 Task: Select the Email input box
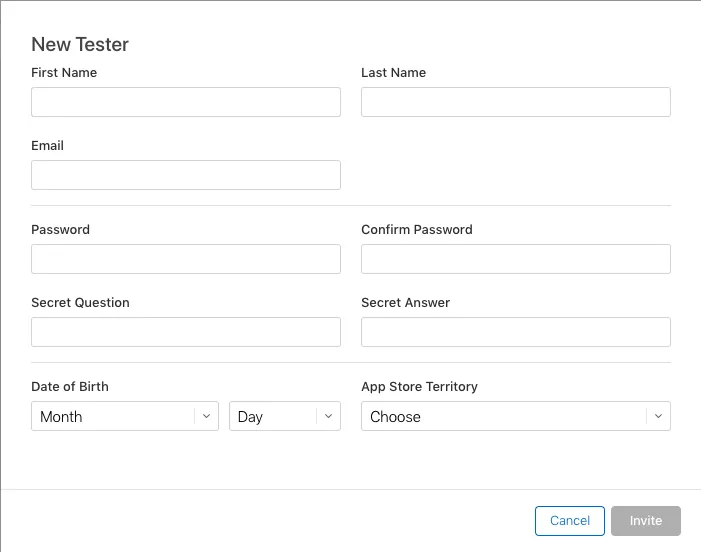186,175
